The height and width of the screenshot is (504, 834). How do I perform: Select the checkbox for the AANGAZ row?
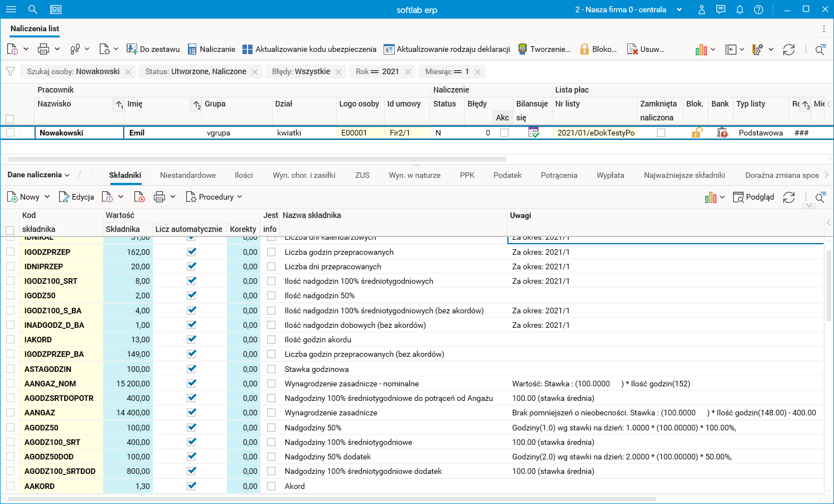click(x=10, y=413)
